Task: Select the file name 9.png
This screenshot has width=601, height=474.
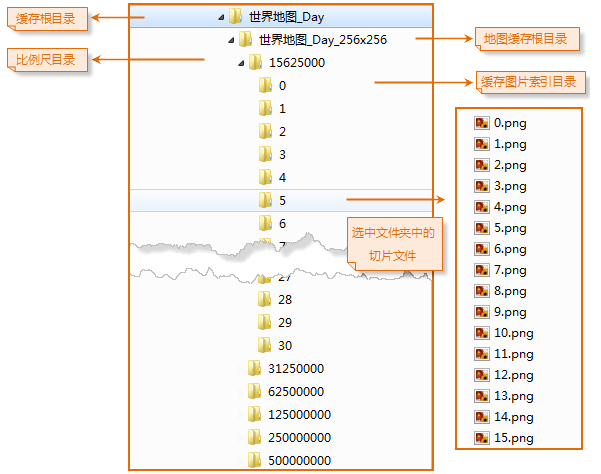Action: [510, 313]
